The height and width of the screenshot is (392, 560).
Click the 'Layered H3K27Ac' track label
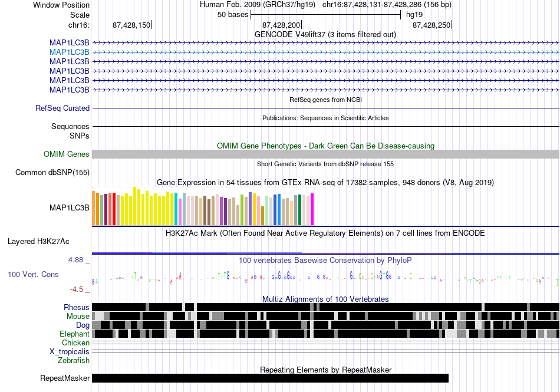click(x=38, y=242)
